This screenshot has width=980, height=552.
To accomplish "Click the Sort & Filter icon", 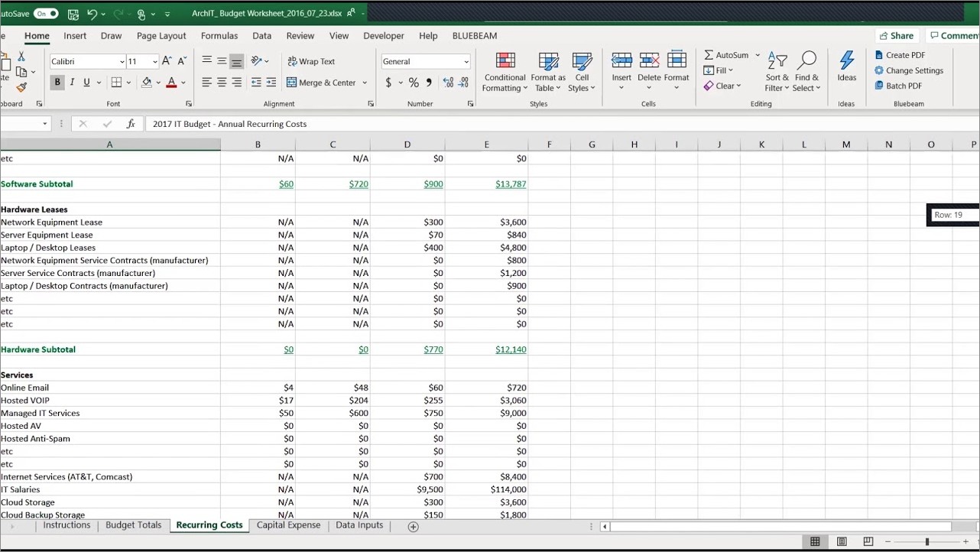I will click(x=777, y=61).
